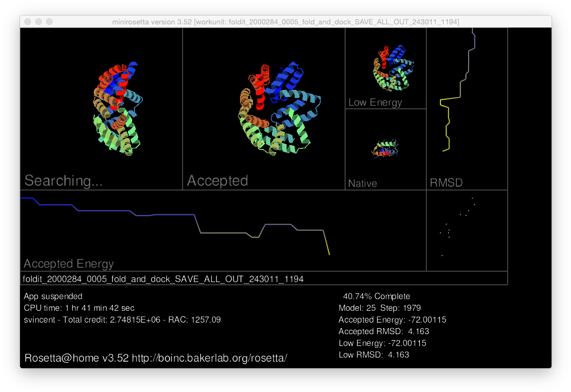Open the boinc.bakerlab.org/rosetta URL
The image size is (571, 392).
coord(209,358)
